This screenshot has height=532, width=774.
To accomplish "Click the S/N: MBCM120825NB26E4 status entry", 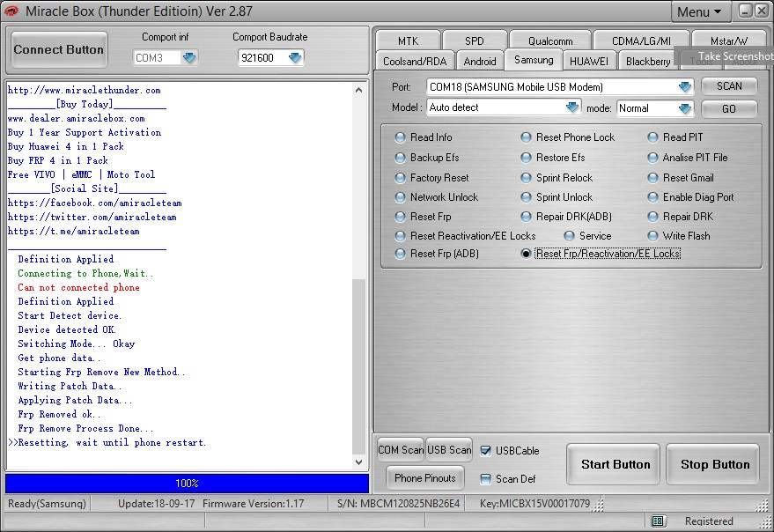I will pyautogui.click(x=398, y=503).
